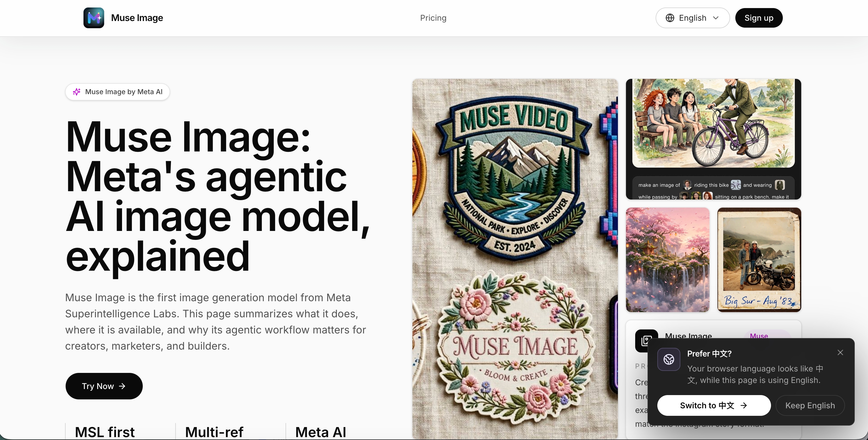This screenshot has height=440, width=868.
Task: Click the bike reference chip in the prompt
Action: click(x=736, y=185)
